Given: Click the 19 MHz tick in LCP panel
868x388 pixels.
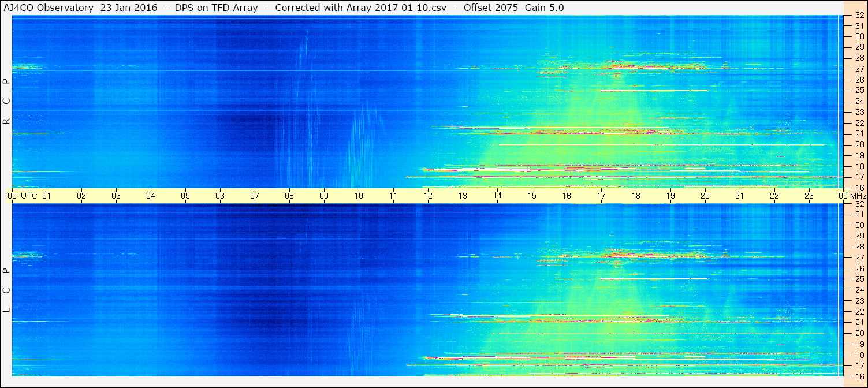Looking at the screenshot, I should pos(859,344).
